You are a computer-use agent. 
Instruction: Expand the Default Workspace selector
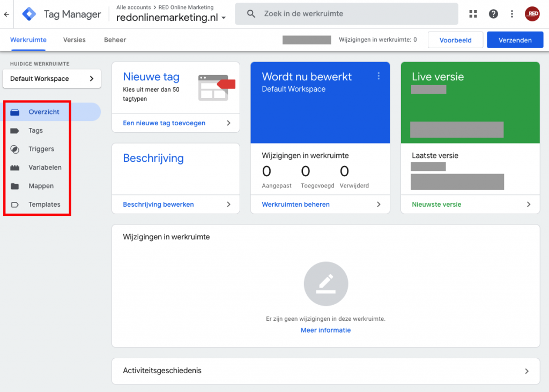52,79
